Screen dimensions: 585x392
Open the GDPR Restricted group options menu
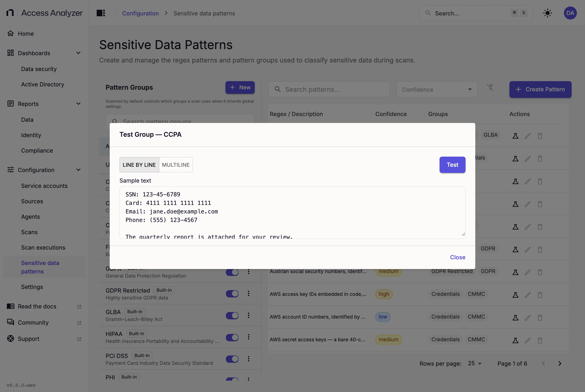coord(248,293)
